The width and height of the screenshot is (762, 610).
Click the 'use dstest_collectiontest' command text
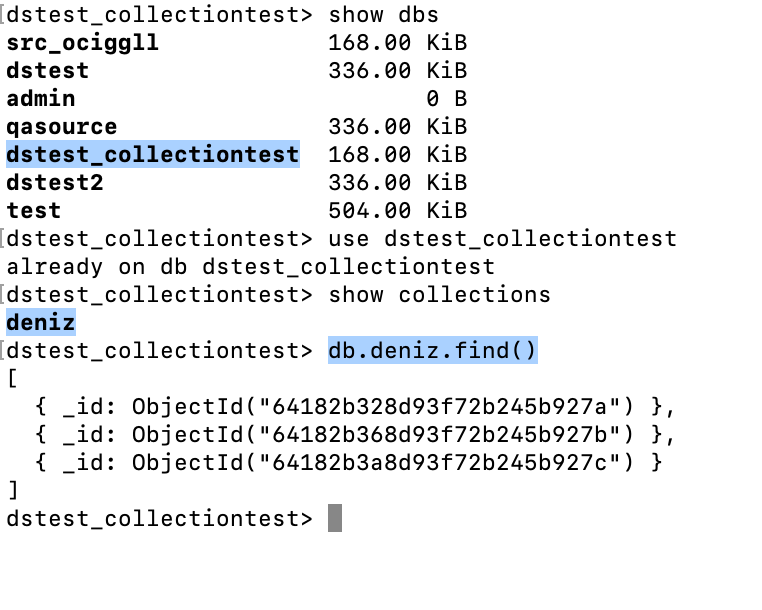coord(502,239)
